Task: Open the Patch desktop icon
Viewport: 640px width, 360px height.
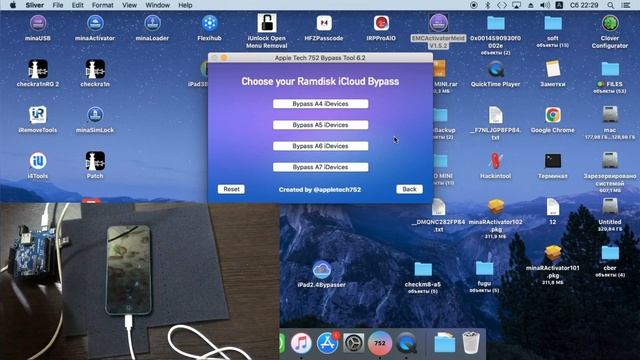Action: [x=95, y=161]
